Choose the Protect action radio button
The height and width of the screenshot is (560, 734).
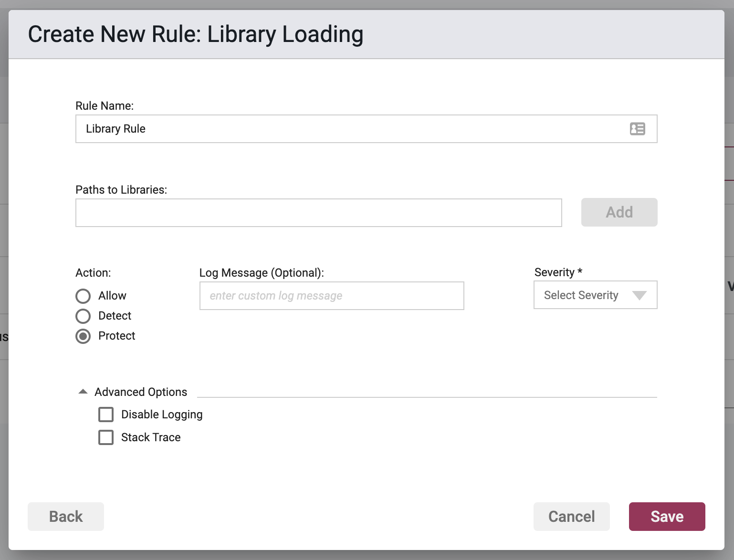click(83, 336)
